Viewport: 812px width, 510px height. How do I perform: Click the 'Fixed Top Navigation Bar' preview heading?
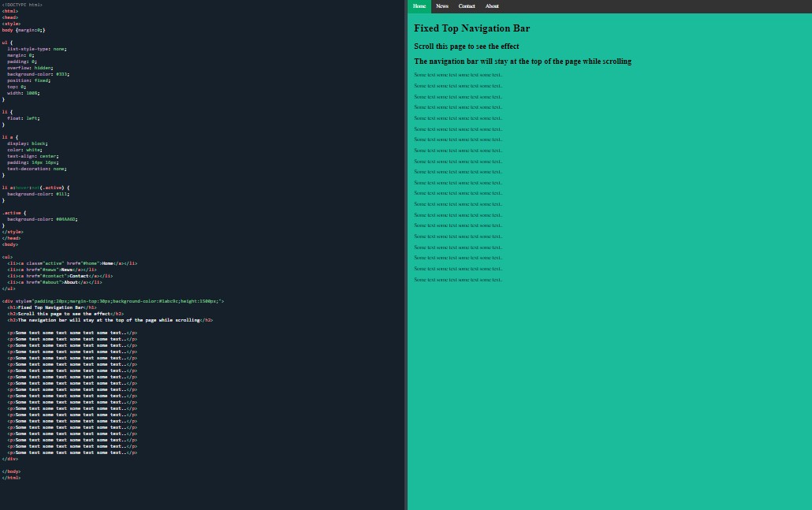(471, 28)
